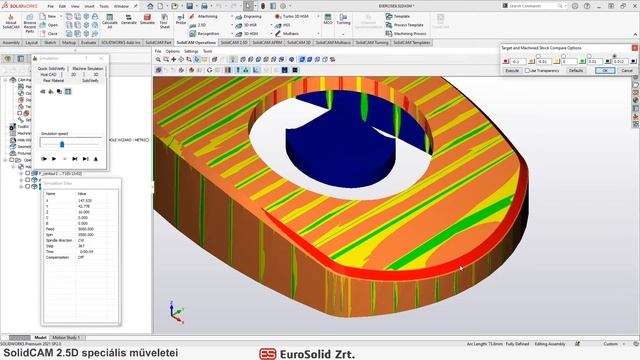Open Machine Simulation tab in Simulation window
The width and height of the screenshot is (640, 360).
click(x=88, y=69)
